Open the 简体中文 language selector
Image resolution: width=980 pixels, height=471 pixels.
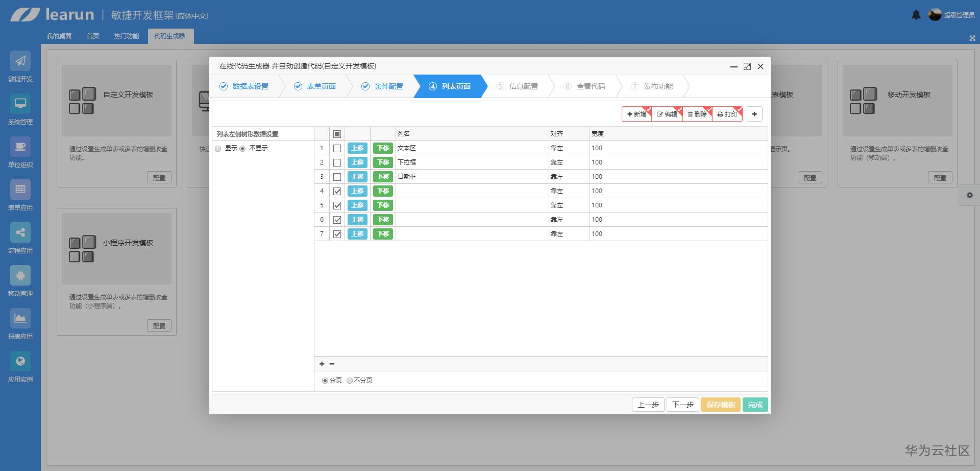click(192, 16)
